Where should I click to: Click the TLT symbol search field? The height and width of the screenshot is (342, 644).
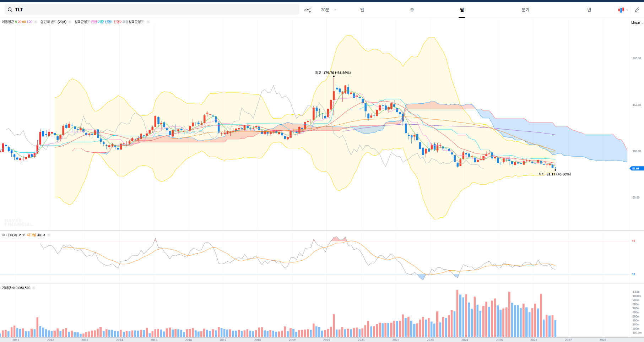point(152,10)
